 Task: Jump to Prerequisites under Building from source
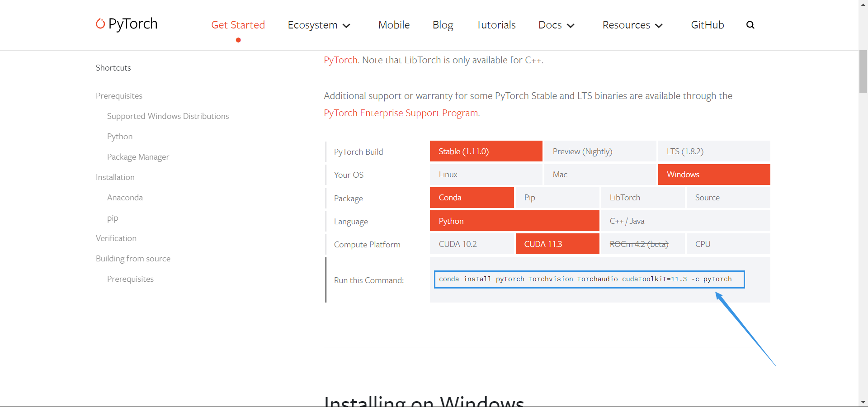coord(130,279)
